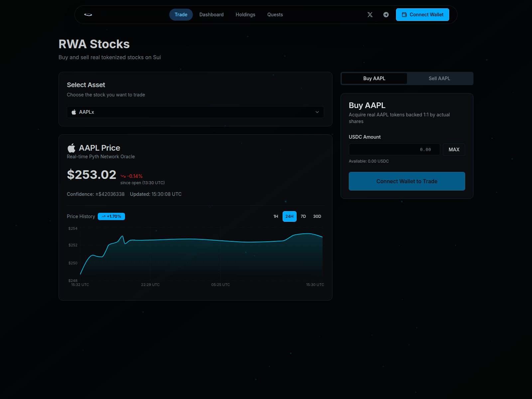Image resolution: width=532 pixels, height=399 pixels.
Task: Open the Telegram social link
Action: coord(386,15)
